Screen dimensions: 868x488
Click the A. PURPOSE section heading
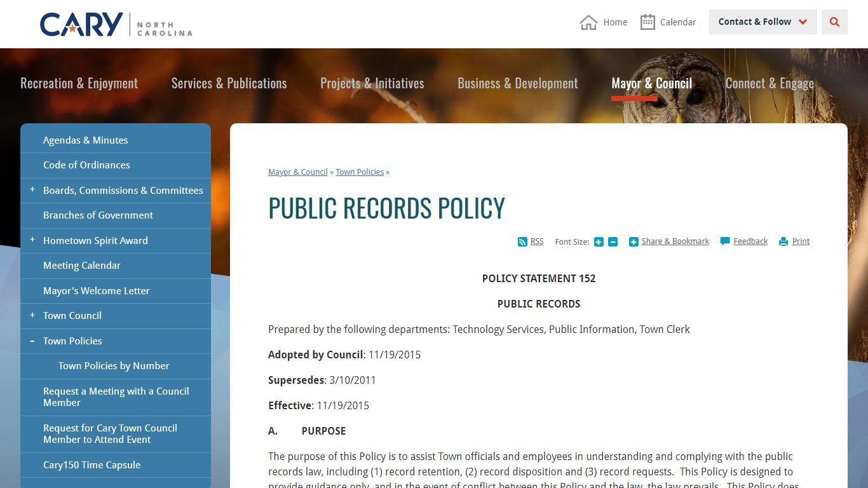tap(307, 431)
